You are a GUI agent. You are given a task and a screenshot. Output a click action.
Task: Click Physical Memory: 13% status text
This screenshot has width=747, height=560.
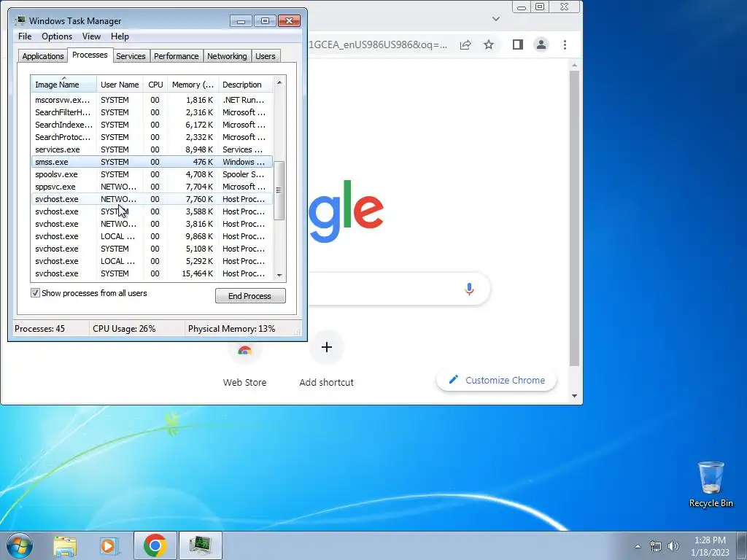231,329
